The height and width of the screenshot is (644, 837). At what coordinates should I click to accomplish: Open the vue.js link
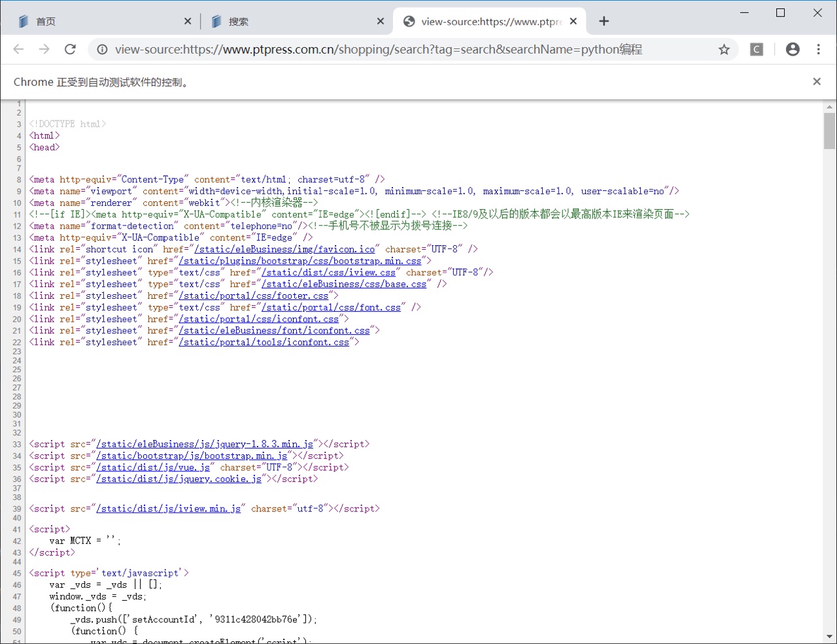pos(153,467)
